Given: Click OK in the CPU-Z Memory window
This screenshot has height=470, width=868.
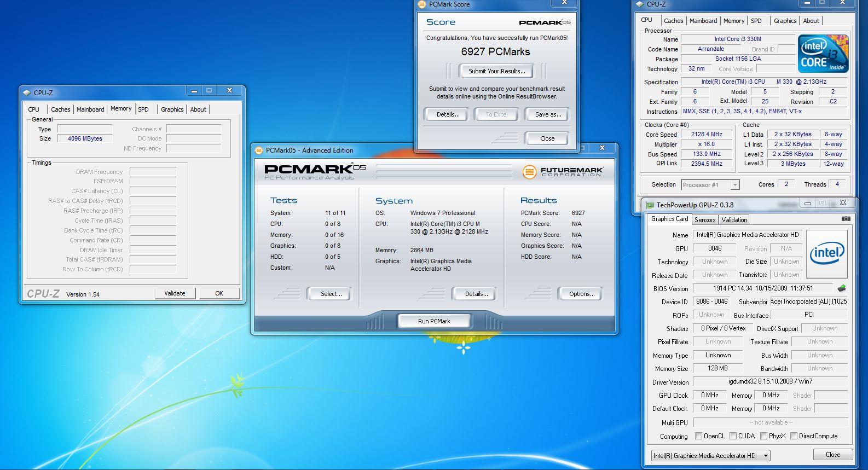Looking at the screenshot, I should point(219,293).
